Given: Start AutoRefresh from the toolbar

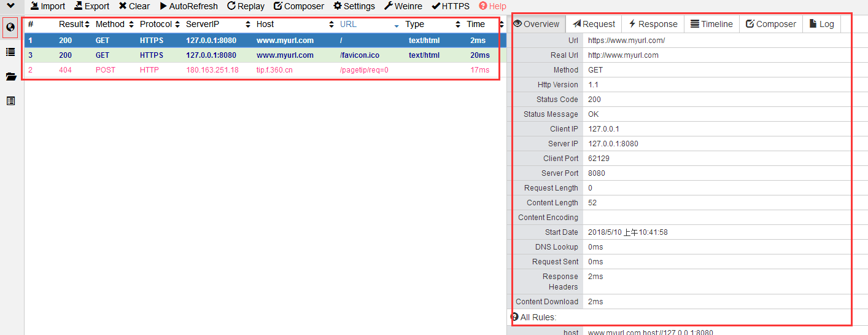Looking at the screenshot, I should (188, 6).
